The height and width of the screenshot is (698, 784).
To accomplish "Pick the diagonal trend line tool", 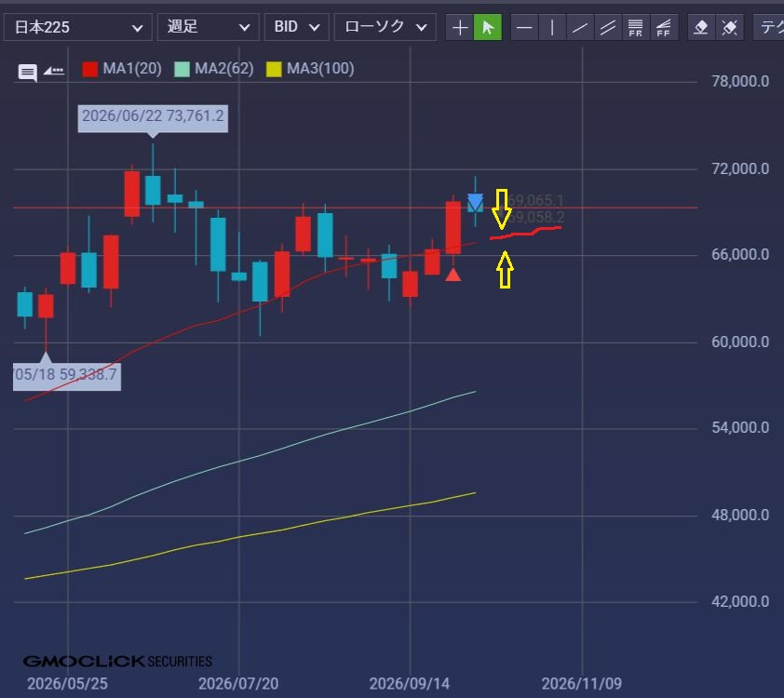I will coord(580,27).
